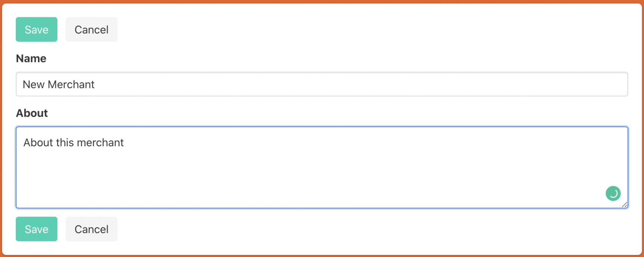
Task: Click the bottom Save button
Action: [x=36, y=229]
